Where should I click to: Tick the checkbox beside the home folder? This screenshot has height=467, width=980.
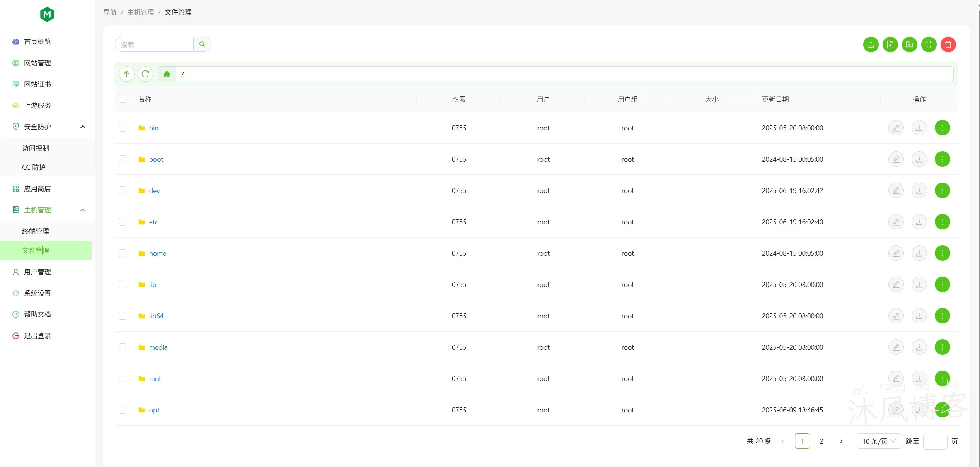click(x=123, y=253)
